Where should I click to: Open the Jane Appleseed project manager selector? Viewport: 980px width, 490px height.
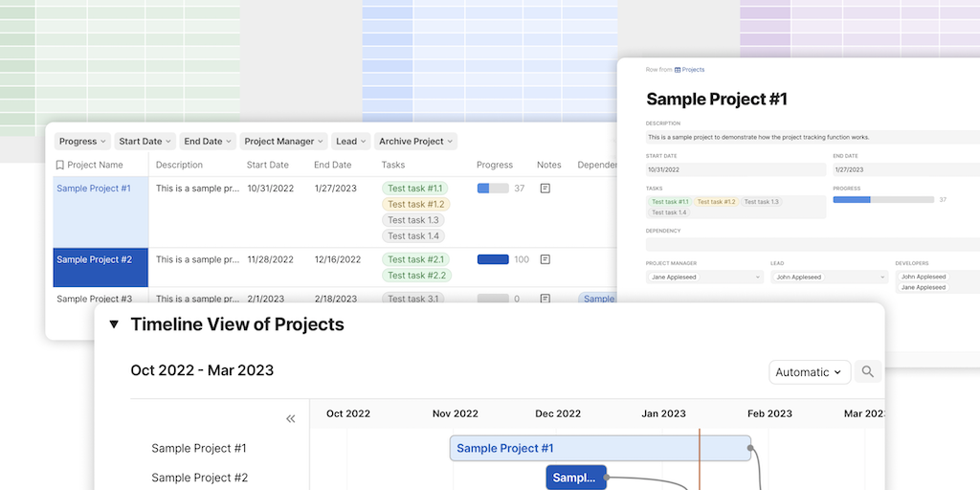705,277
